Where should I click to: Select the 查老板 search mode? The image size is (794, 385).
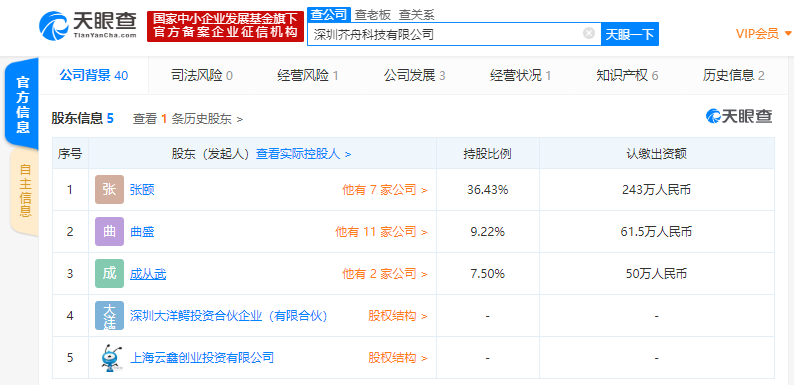tap(373, 15)
